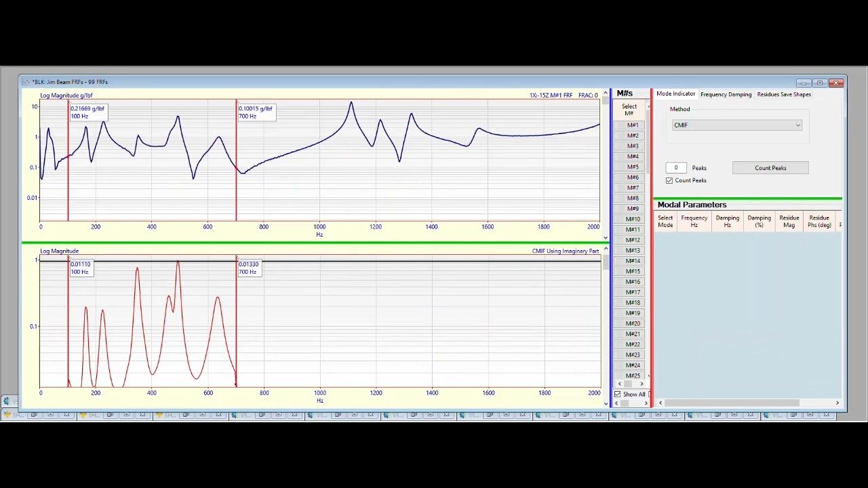Viewport: 868px width, 488px height.
Task: Disable the Count Peaks checkbox
Action: tap(669, 180)
